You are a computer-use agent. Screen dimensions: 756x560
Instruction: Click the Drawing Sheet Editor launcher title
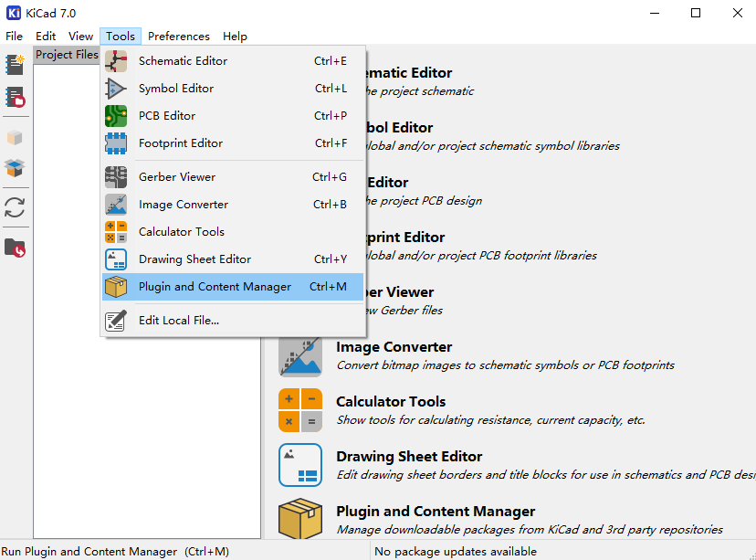(409, 456)
